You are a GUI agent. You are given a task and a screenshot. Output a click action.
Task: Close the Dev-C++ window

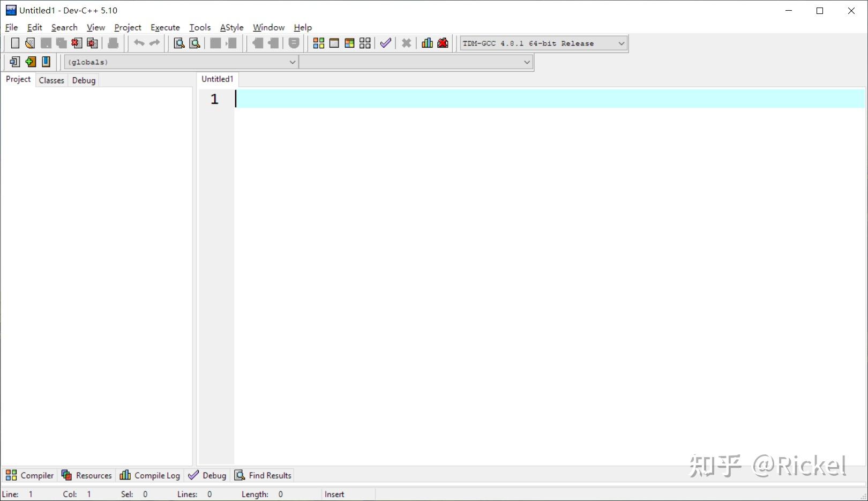click(851, 11)
